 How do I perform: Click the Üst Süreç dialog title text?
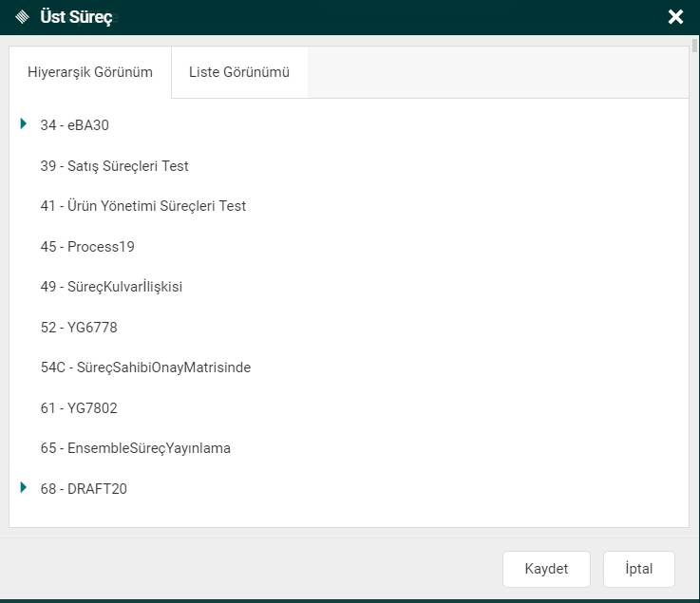pyautogui.click(x=76, y=17)
